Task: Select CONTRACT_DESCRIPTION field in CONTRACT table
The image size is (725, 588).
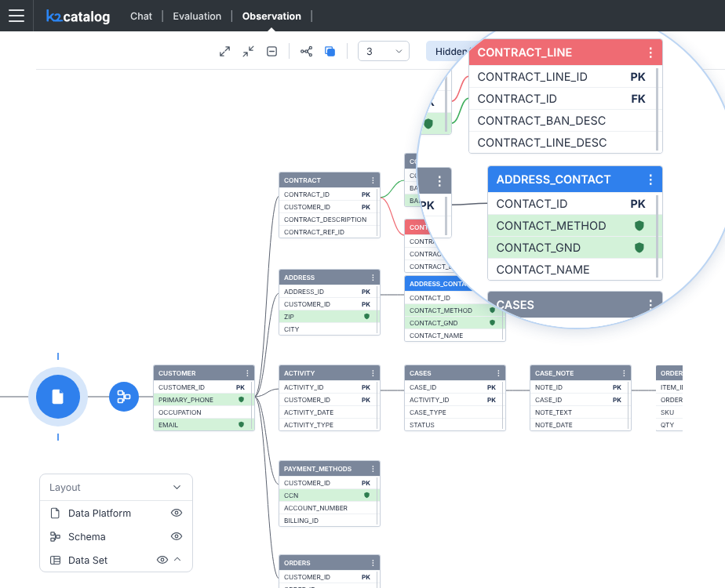Action: pos(328,220)
